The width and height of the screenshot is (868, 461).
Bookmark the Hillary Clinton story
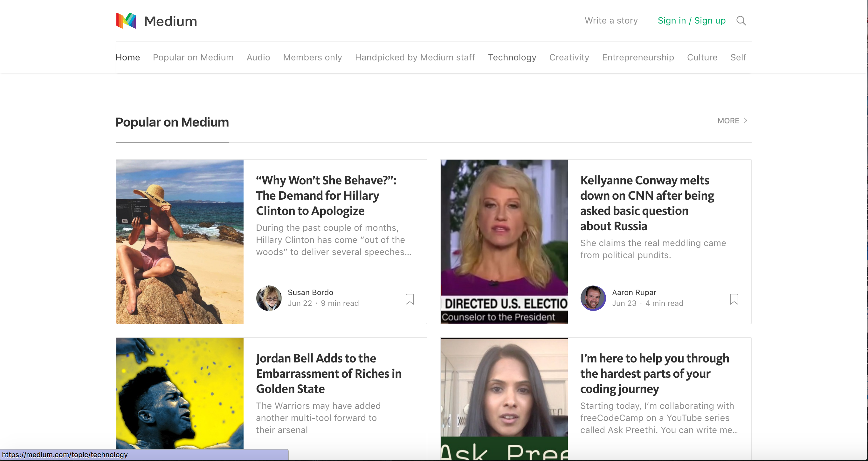click(410, 299)
